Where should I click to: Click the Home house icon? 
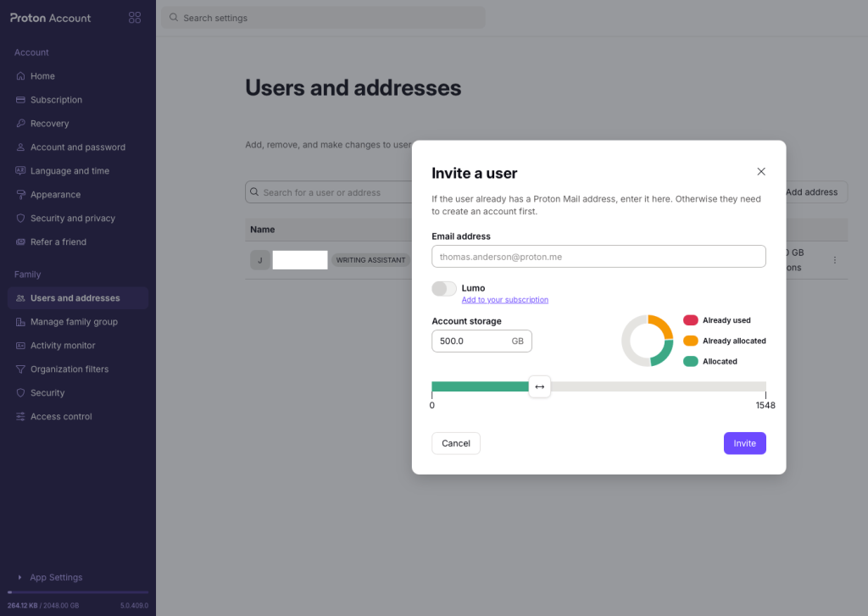(20, 75)
